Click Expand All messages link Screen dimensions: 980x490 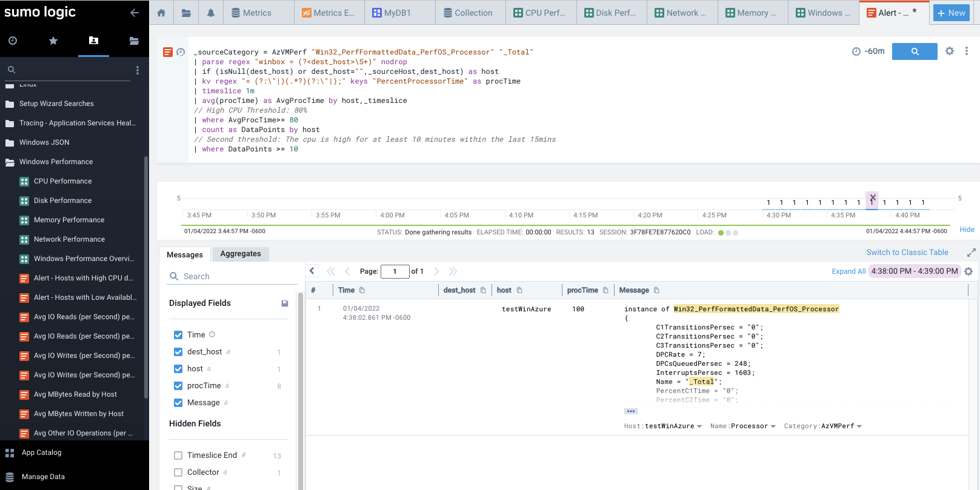(848, 271)
